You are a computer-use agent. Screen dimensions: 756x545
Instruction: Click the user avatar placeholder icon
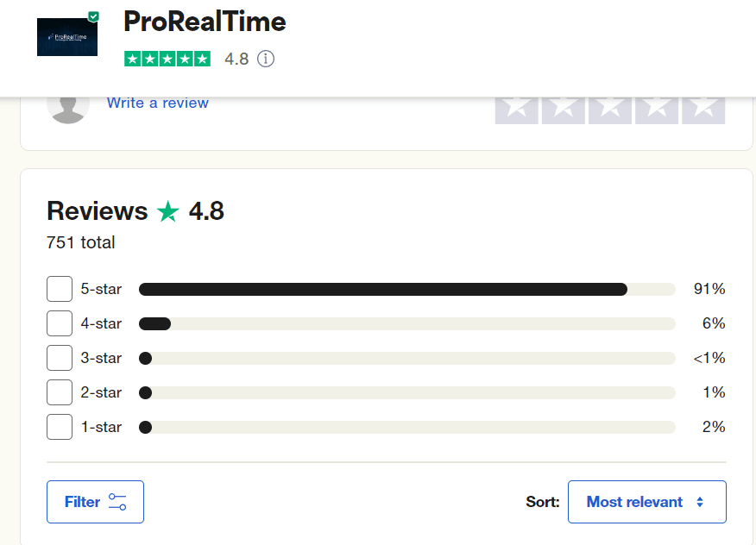tap(68, 105)
